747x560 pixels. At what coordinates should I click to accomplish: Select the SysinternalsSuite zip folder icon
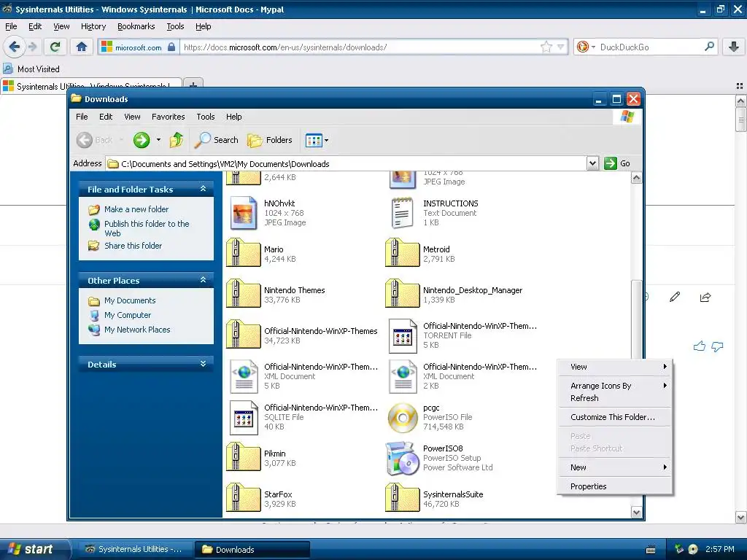402,497
